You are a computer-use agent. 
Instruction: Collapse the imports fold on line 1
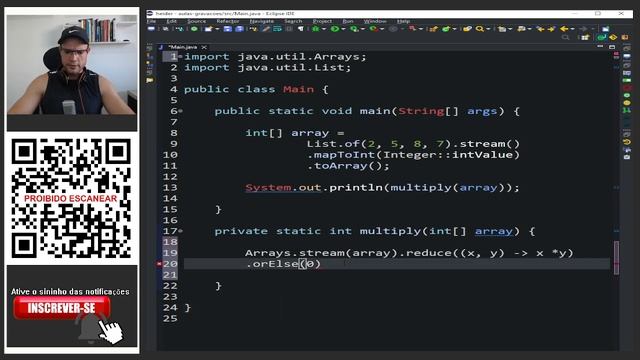pos(180,56)
